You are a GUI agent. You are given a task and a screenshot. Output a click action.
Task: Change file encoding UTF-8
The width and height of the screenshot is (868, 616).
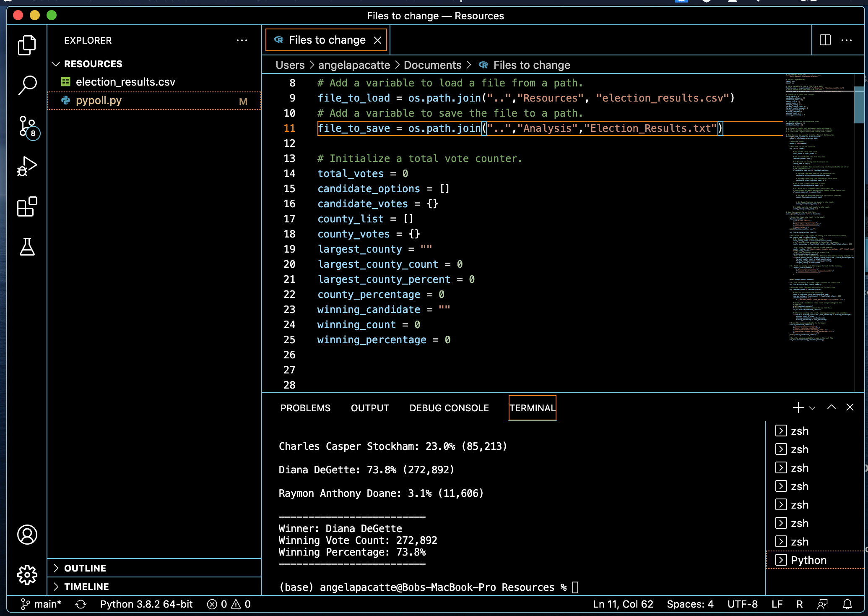[743, 604]
